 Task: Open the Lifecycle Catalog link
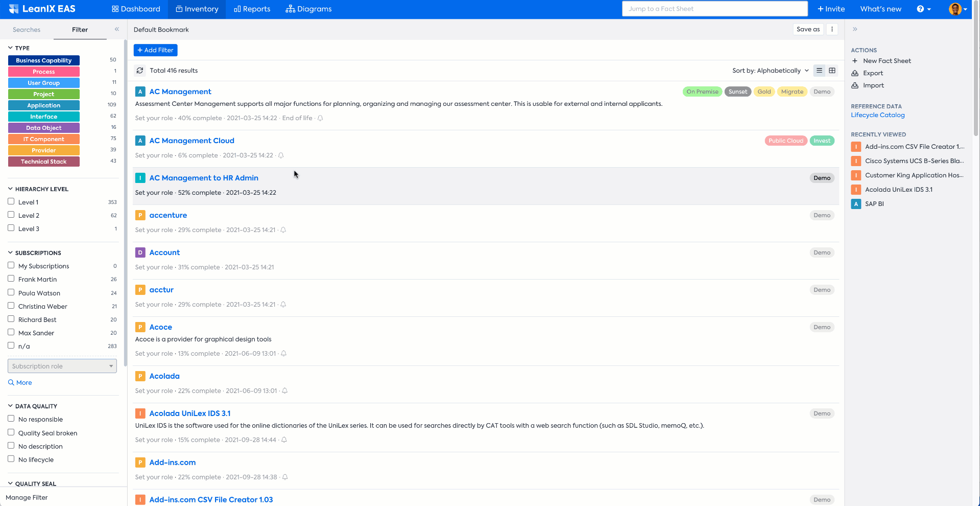click(877, 115)
